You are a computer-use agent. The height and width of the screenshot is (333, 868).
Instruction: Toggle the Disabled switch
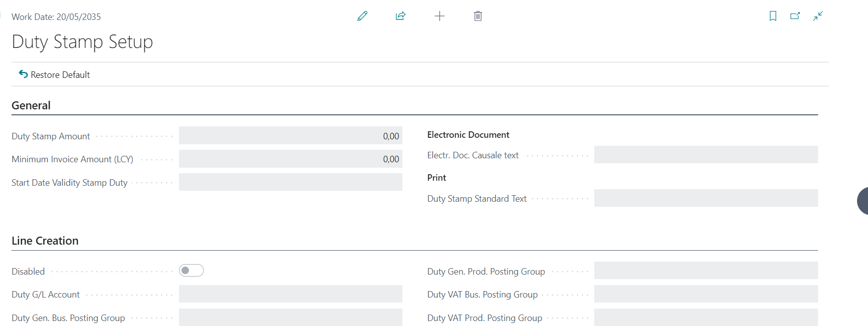pyautogui.click(x=191, y=271)
